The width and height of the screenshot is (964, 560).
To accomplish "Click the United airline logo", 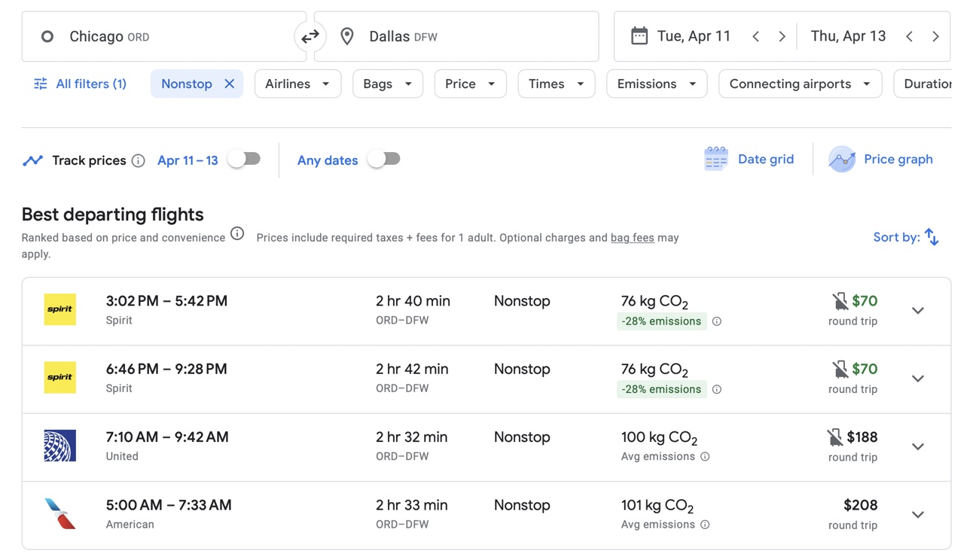I will click(x=60, y=446).
